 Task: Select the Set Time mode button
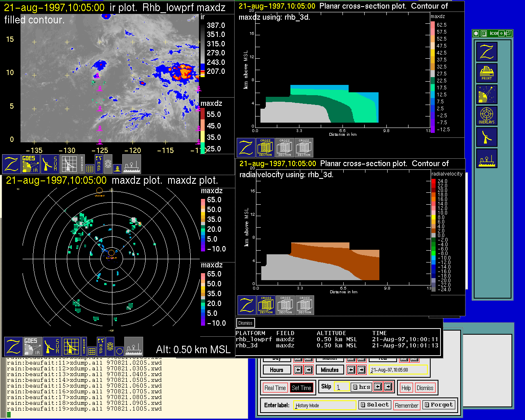[x=301, y=388]
